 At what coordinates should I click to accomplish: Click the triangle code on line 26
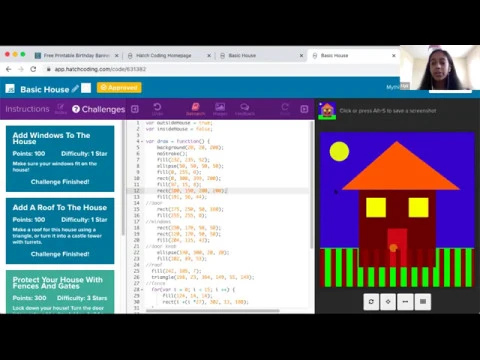click(203, 277)
